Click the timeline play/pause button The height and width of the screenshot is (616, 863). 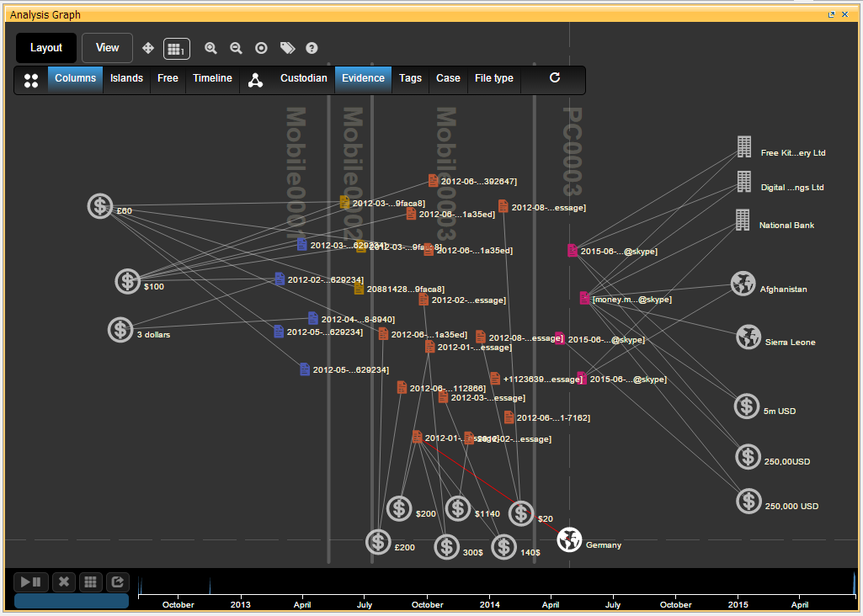[31, 581]
